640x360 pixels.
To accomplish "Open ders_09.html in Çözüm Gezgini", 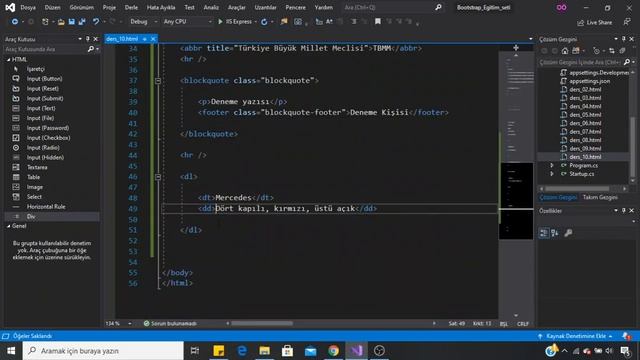I will [585, 148].
